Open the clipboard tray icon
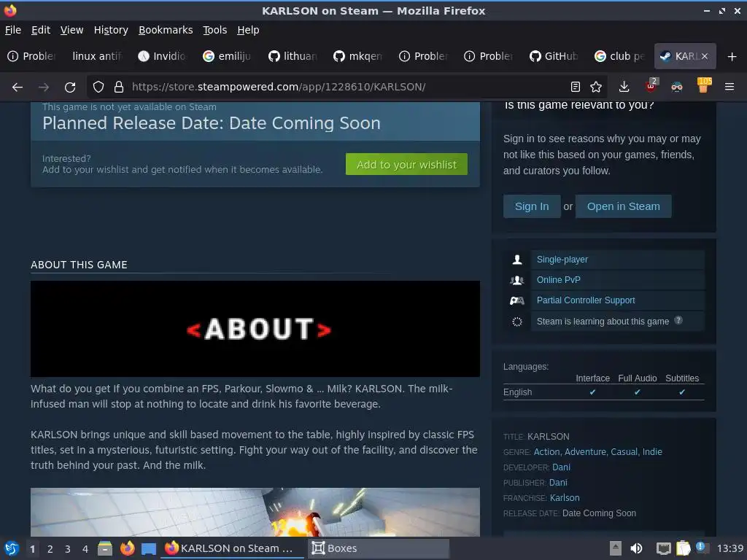This screenshot has height=560, width=747. pos(683,548)
